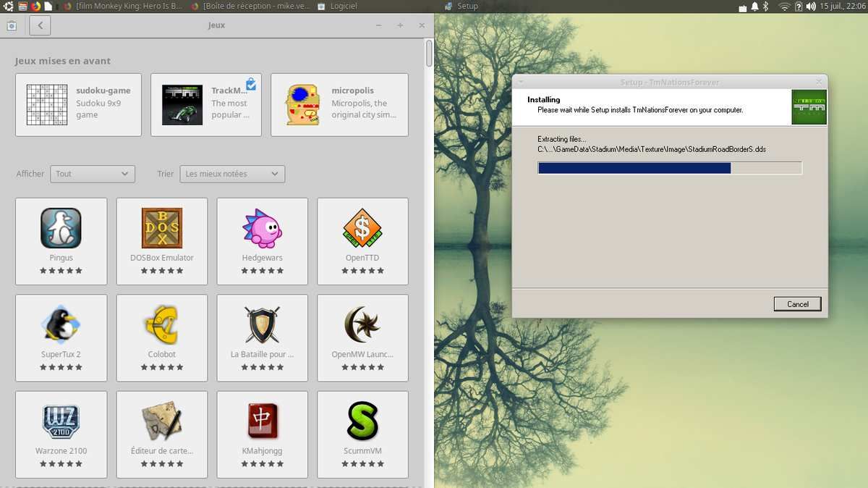Launch Firefox from the top panel

pyautogui.click(x=36, y=6)
